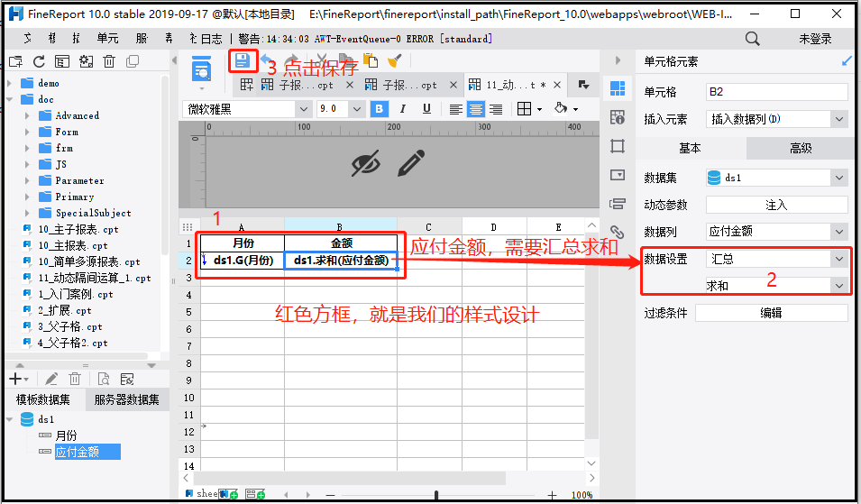
Task: Click the ds1 database icon in dataset tree
Action: point(27,419)
